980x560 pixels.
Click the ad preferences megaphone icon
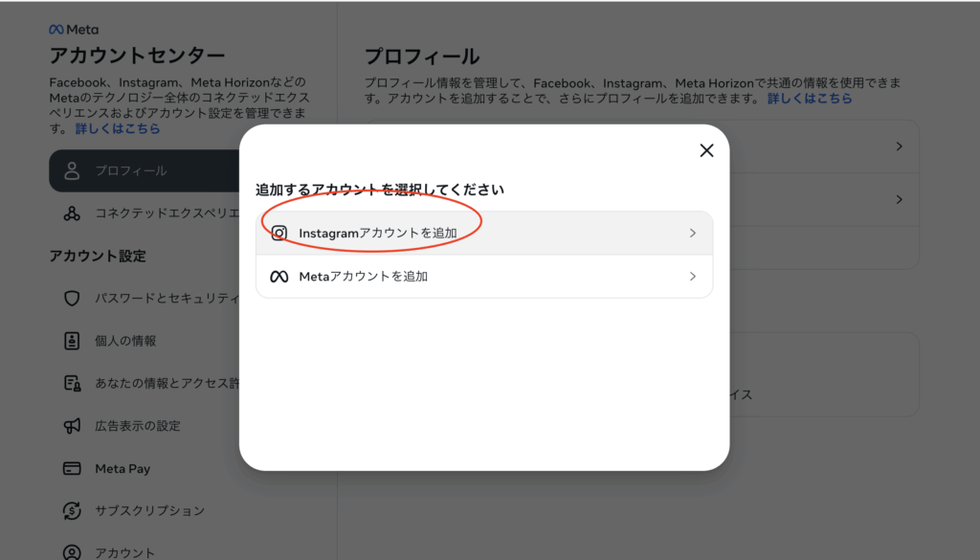(x=72, y=426)
